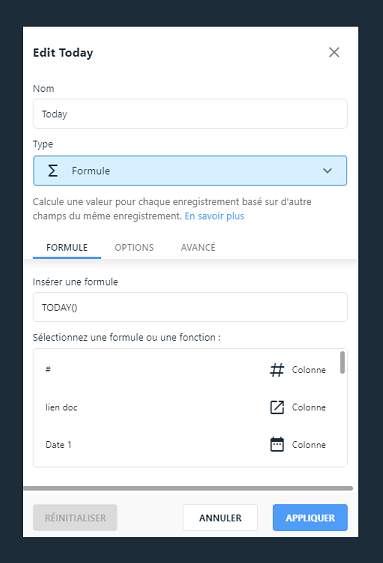
Task: Click the APPLIQUER button
Action: 310,517
